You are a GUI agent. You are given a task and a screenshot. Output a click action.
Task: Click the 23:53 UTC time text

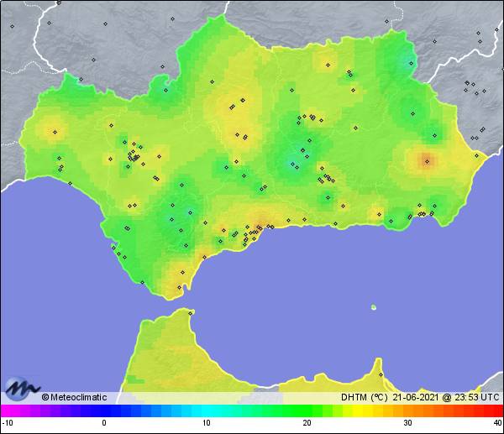(x=476, y=397)
